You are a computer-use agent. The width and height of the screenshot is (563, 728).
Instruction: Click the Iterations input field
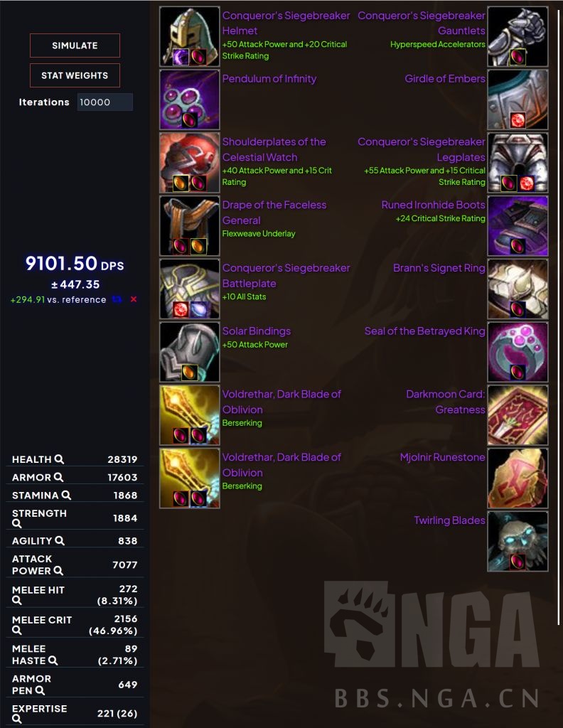(105, 102)
